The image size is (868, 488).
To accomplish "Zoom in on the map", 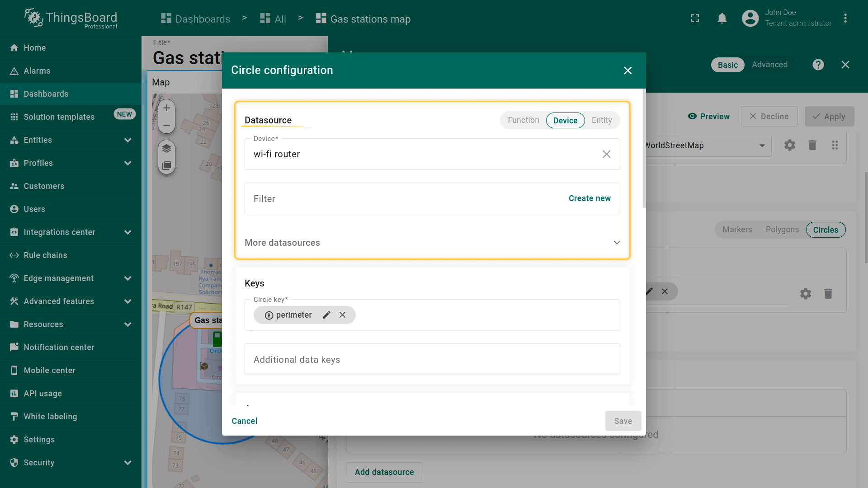I will (x=166, y=108).
